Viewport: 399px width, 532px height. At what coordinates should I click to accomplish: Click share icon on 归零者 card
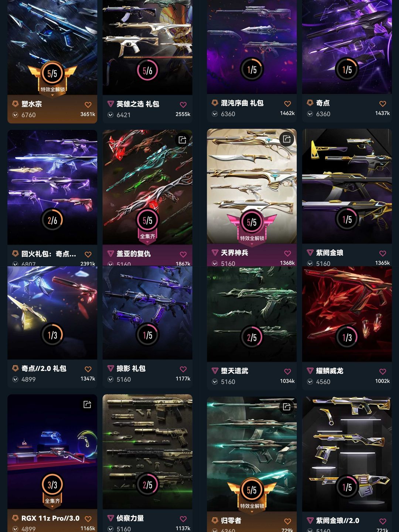(x=287, y=407)
